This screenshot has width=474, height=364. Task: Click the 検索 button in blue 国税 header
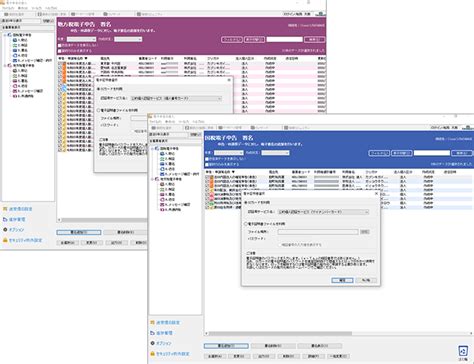pyautogui.click(x=462, y=153)
